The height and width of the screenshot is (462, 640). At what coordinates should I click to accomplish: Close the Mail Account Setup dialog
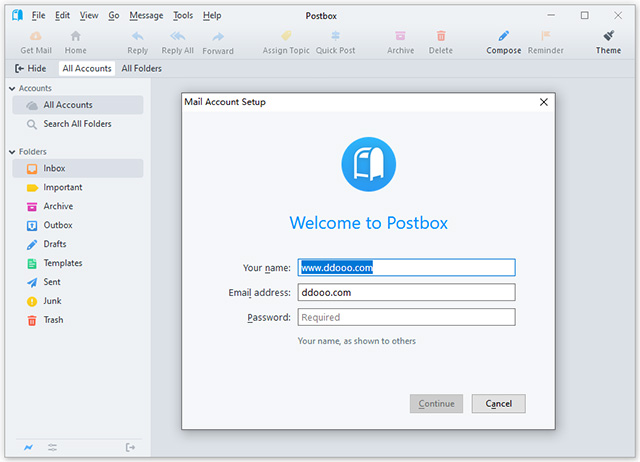544,102
